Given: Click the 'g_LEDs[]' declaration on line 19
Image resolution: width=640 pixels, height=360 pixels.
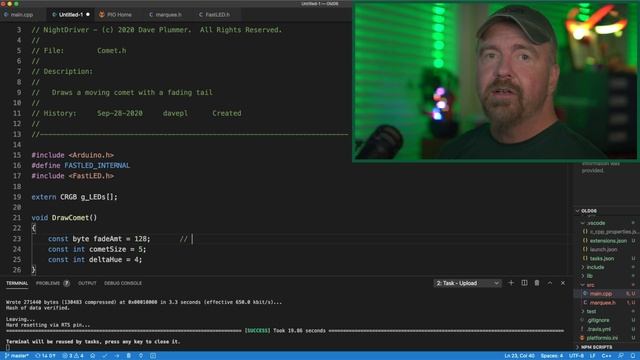Looking at the screenshot, I should (99, 197).
